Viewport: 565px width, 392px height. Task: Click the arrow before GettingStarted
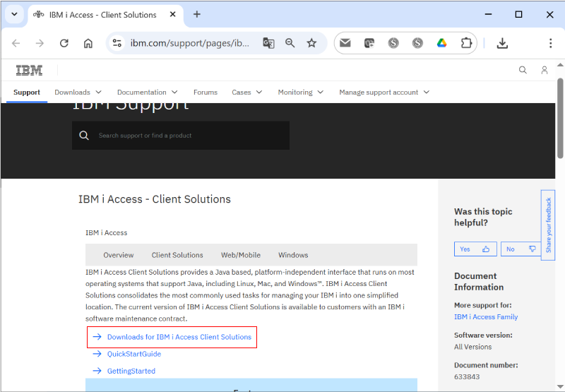point(97,371)
